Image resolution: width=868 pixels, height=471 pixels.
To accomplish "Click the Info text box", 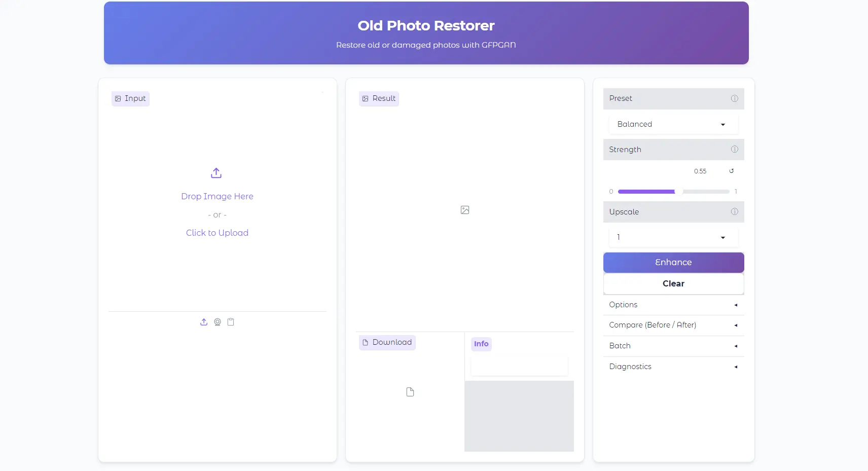I will (519, 366).
